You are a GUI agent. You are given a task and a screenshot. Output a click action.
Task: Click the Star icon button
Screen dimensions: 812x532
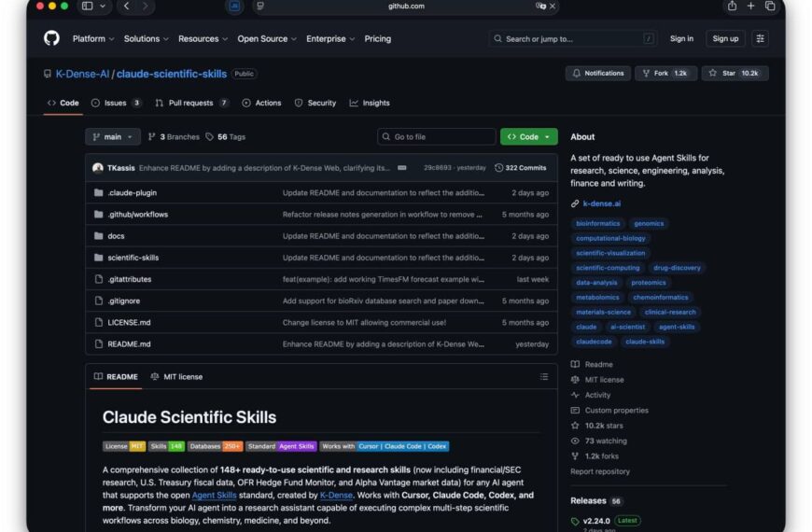pos(735,74)
